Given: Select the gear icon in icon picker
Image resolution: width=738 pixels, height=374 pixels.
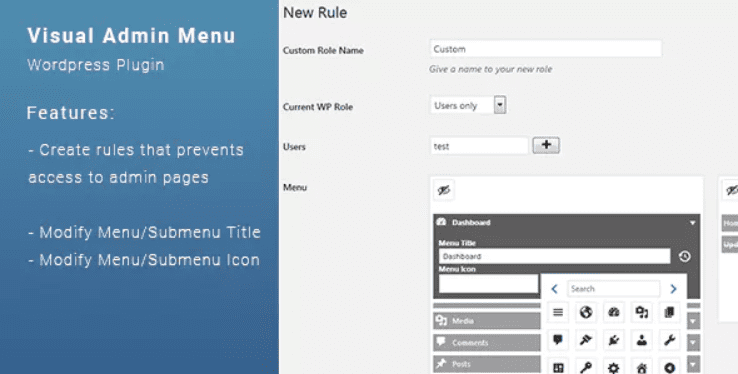Looking at the screenshot, I should pyautogui.click(x=614, y=366).
